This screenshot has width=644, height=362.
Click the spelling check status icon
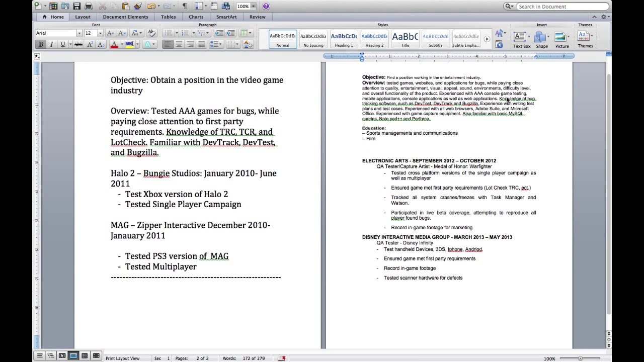281,358
